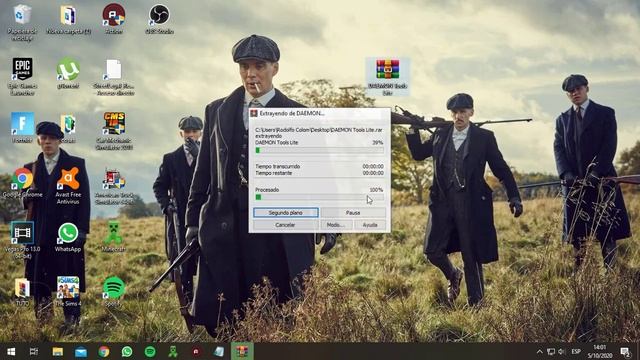This screenshot has height=360, width=640.
Task: Select the DAEMON Tools Lite rar file
Action: click(387, 77)
